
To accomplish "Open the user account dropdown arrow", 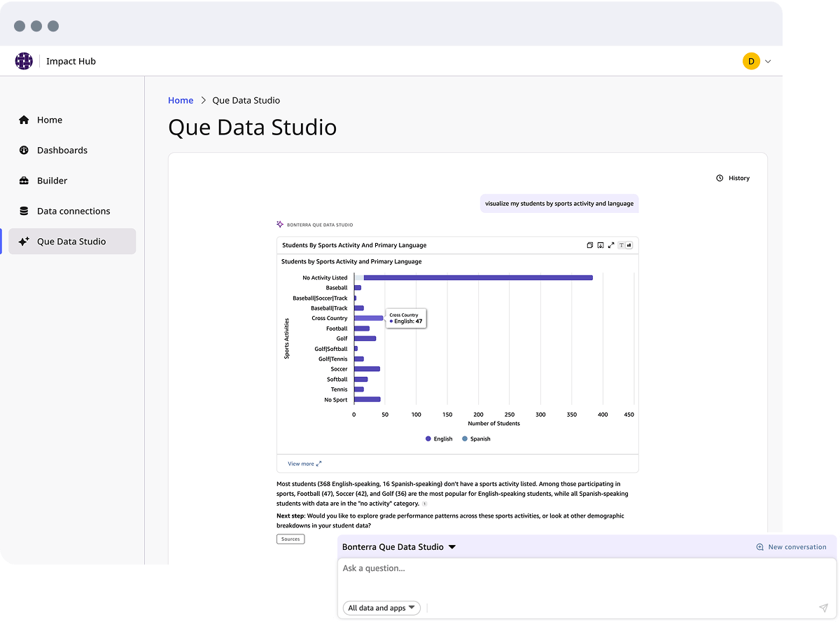I will (x=768, y=62).
